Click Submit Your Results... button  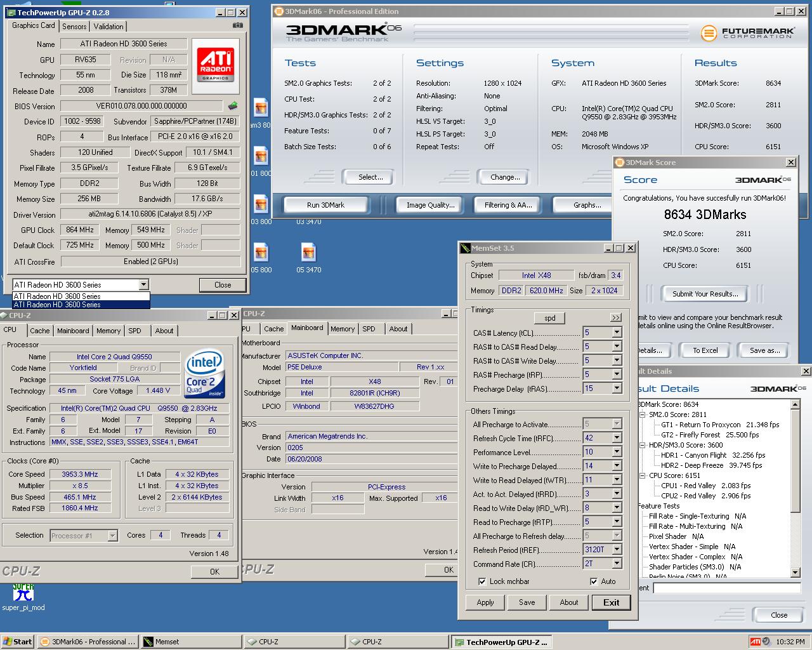705,294
